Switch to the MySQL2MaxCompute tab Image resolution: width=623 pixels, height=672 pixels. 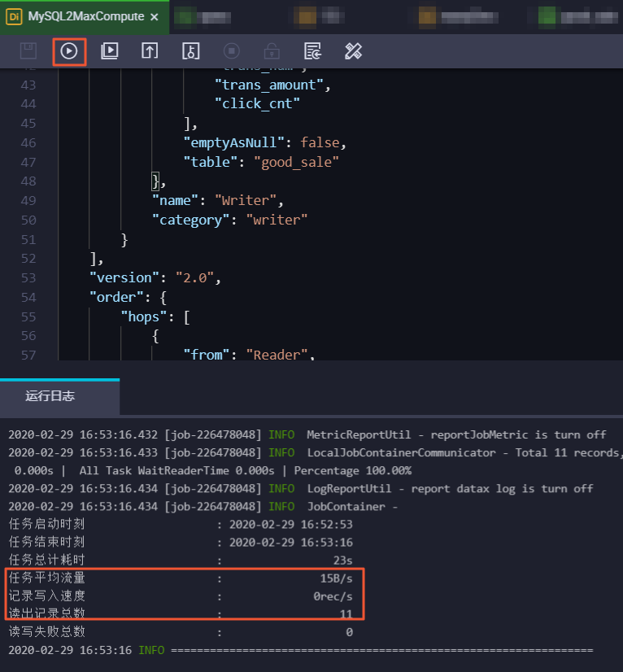85,17
